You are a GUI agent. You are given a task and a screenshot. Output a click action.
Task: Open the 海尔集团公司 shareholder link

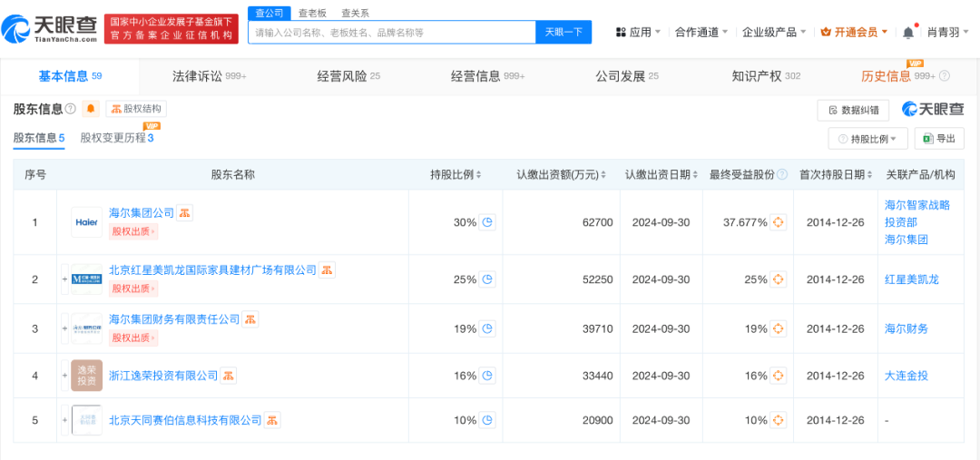coord(142,212)
